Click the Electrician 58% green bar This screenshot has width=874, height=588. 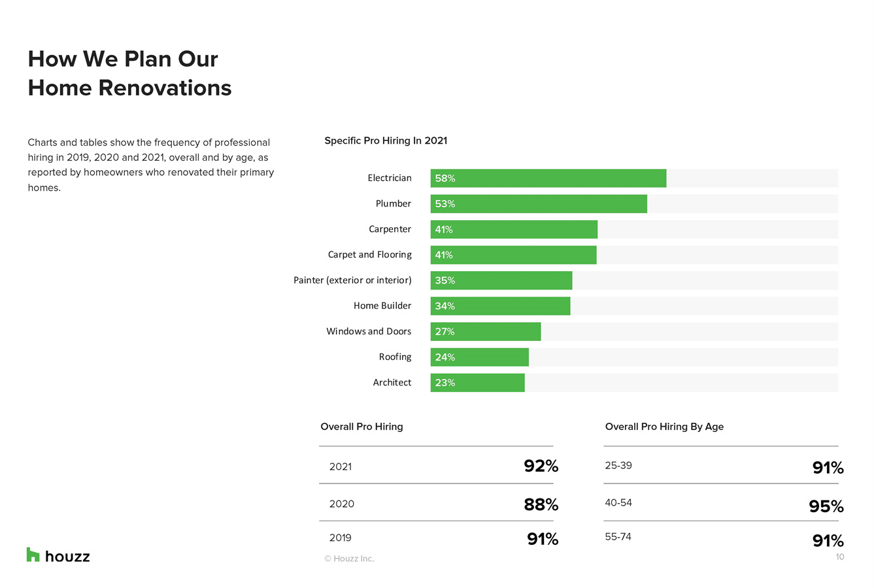tap(548, 178)
